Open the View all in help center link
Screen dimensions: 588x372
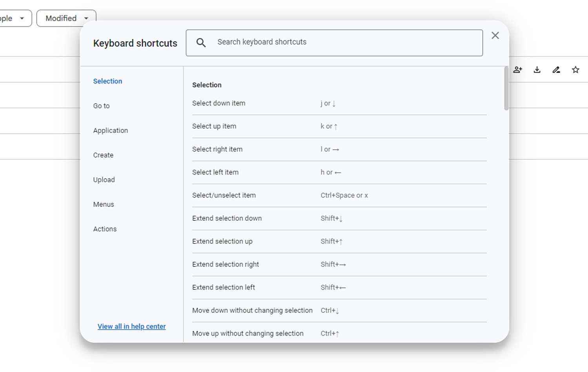(131, 326)
